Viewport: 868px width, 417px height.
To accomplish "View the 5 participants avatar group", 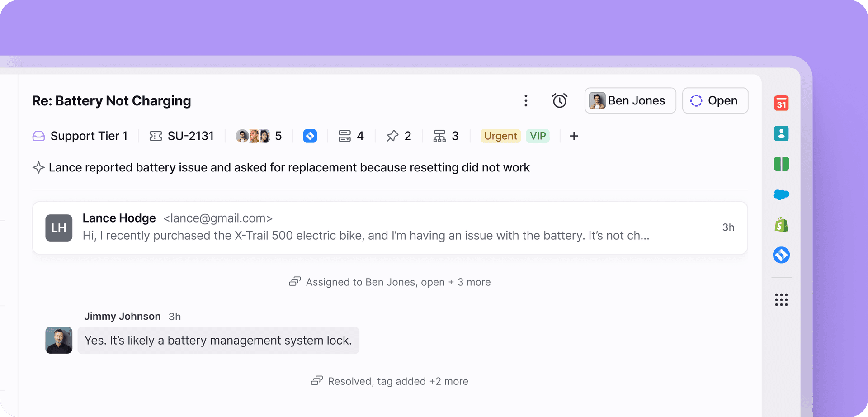I will point(258,136).
